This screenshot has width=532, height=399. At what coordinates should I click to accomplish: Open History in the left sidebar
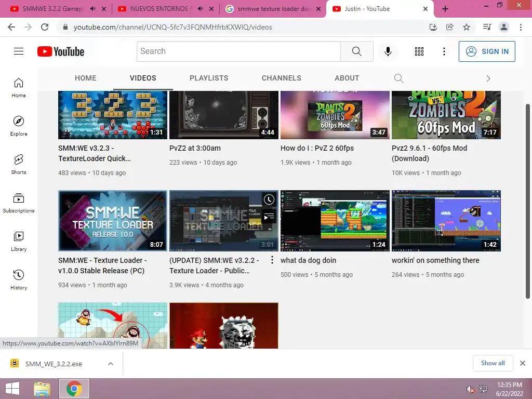coord(19,280)
